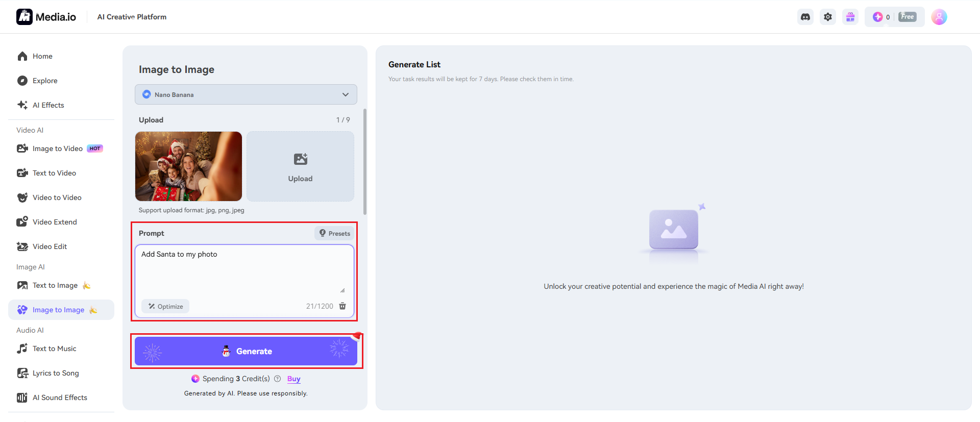Click the Explore compass icon
Image resolution: width=980 pixels, height=422 pixels.
point(22,81)
